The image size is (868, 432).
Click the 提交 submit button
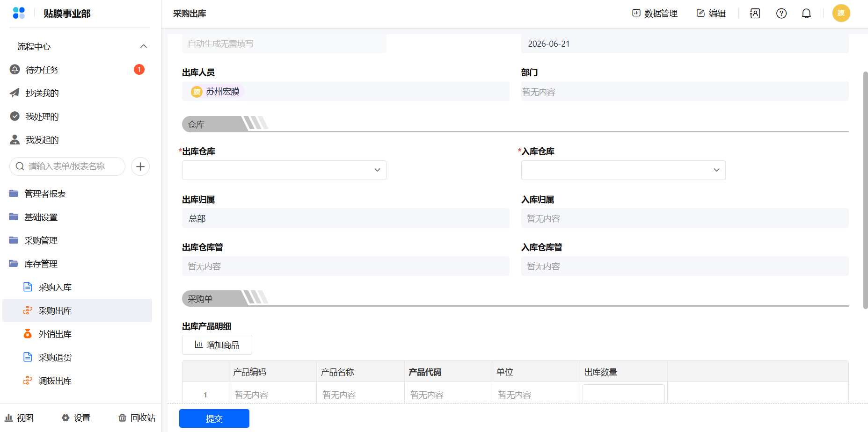214,418
